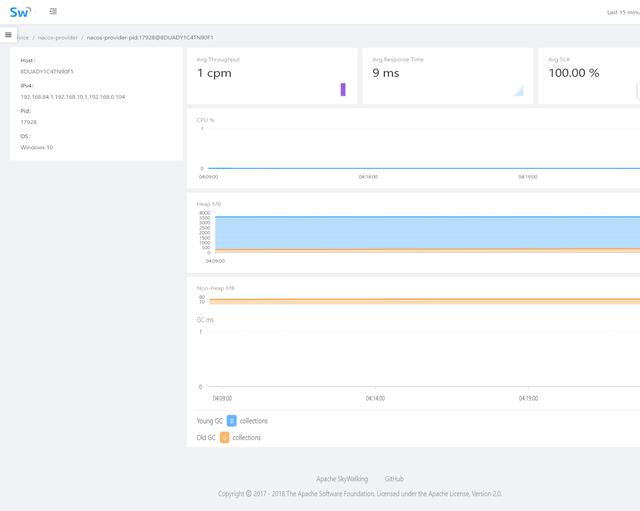Select the Pid value 17928
The height and width of the screenshot is (511, 640).
click(29, 122)
